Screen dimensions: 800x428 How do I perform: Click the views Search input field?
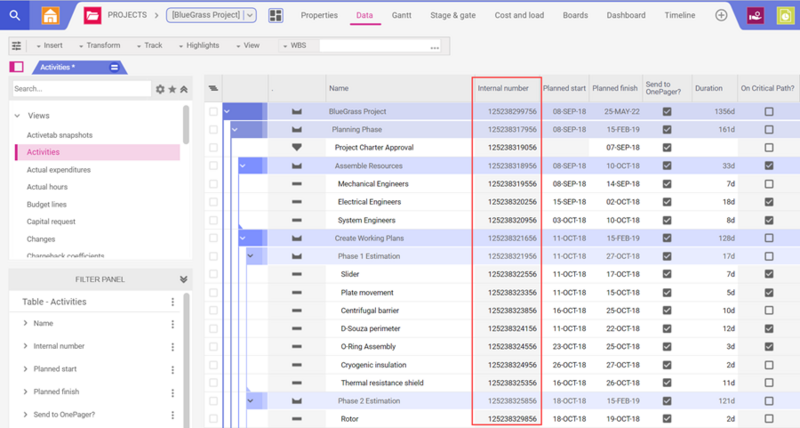pyautogui.click(x=82, y=89)
